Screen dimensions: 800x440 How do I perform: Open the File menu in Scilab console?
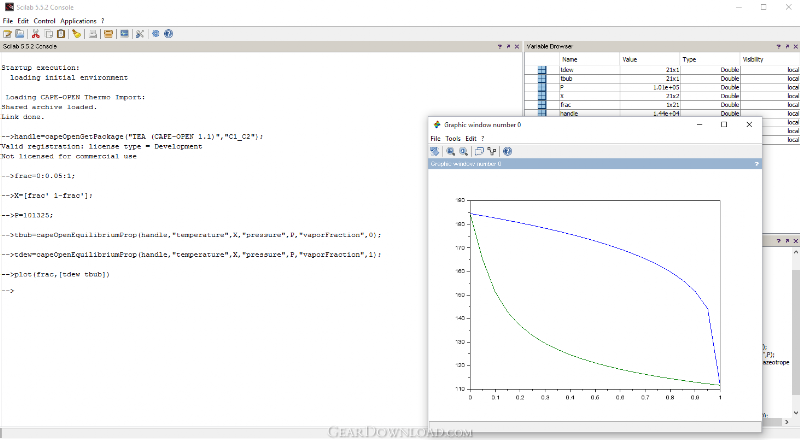point(8,21)
